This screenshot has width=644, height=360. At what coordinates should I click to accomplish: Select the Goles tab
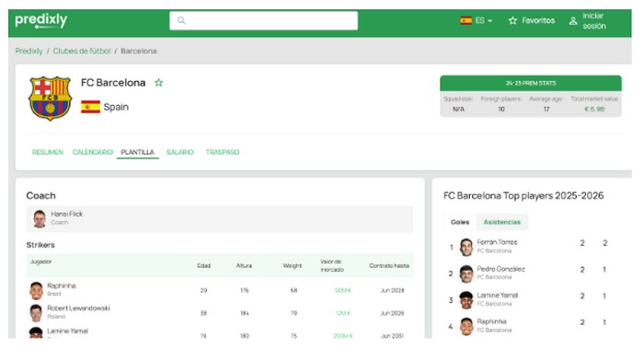[460, 222]
